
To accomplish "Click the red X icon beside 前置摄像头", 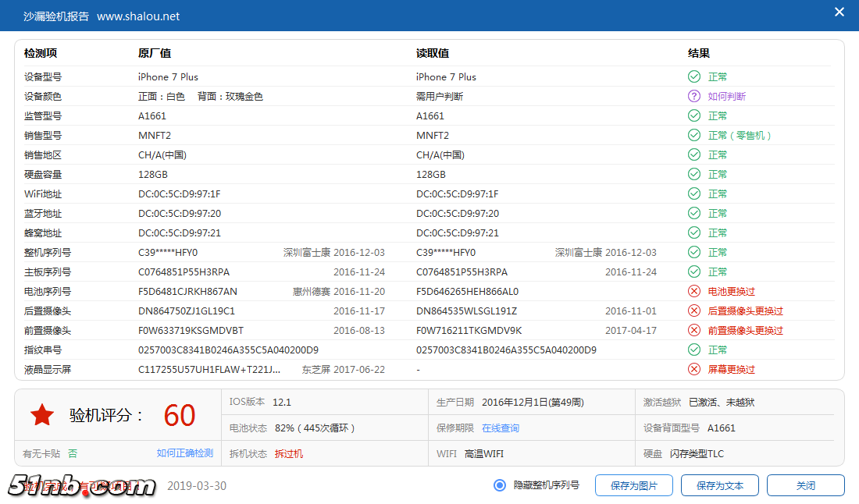I will click(694, 330).
